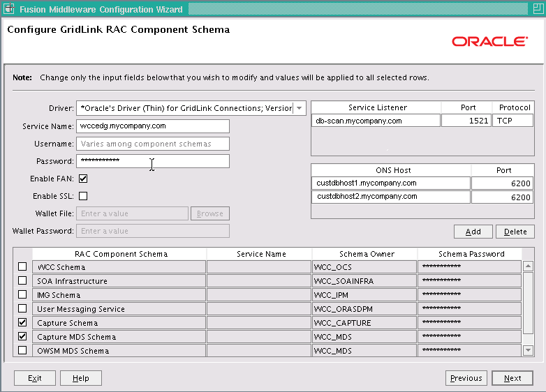546x392 pixels.
Task: Check the WCC Schema row checkbox
Action: [22, 266]
